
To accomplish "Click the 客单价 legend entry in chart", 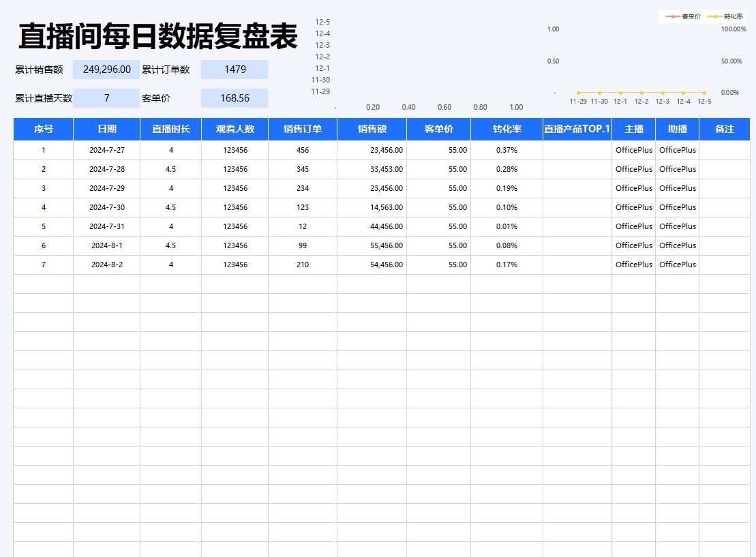I will 684,16.
